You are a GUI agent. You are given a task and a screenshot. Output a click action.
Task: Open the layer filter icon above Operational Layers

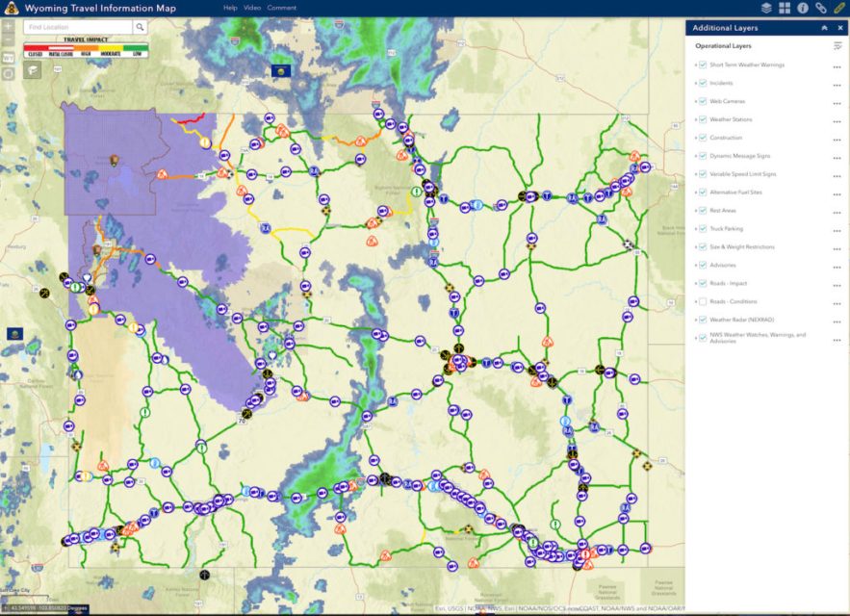(x=838, y=46)
